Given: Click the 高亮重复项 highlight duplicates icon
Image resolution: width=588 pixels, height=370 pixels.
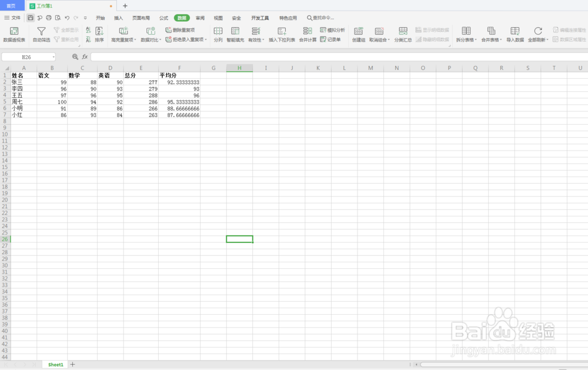Looking at the screenshot, I should pos(123,31).
